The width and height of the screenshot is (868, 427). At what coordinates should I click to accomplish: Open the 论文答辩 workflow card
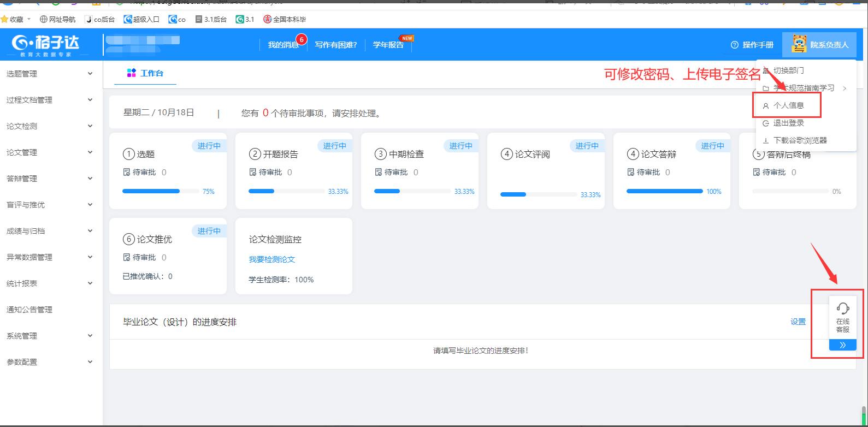(x=671, y=169)
